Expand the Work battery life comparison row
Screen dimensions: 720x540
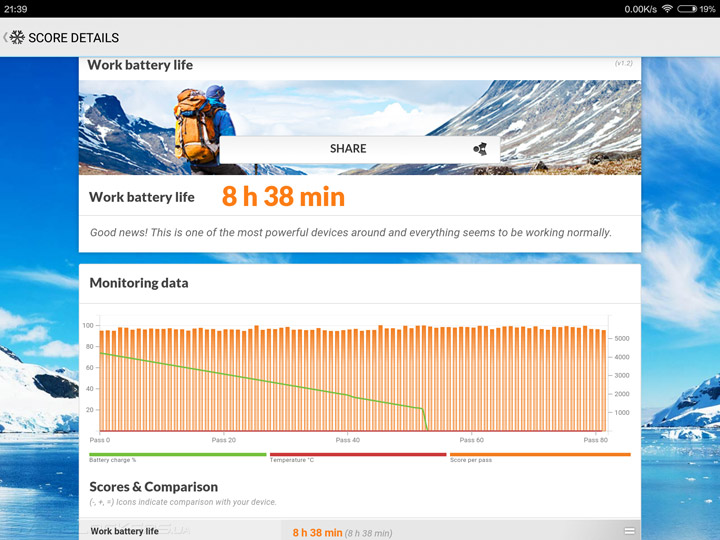tap(360, 531)
